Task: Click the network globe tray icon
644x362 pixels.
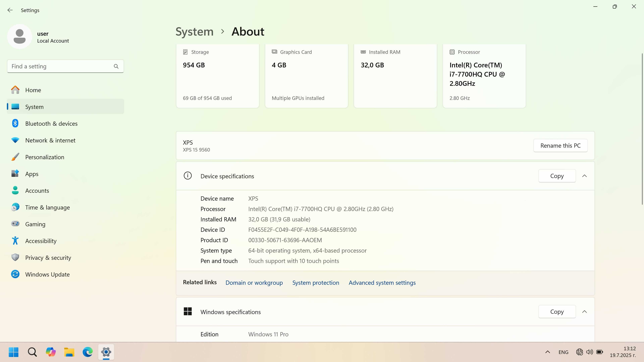Action: pos(579,352)
